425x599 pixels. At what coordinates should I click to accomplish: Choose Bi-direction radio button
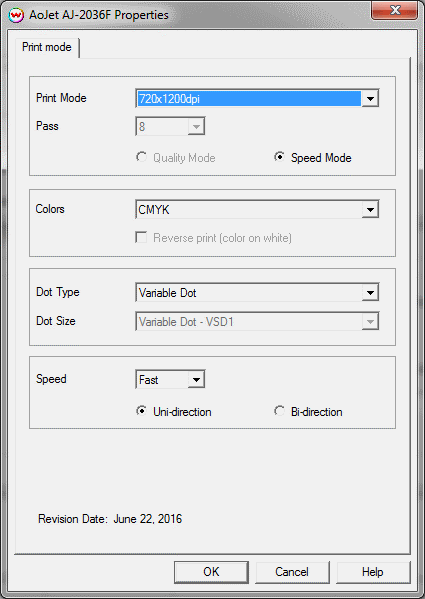click(279, 411)
